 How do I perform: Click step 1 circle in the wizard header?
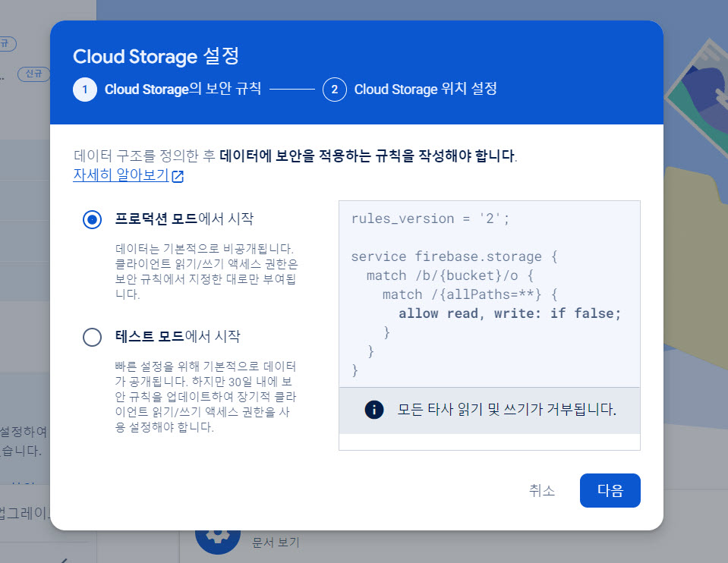(85, 90)
